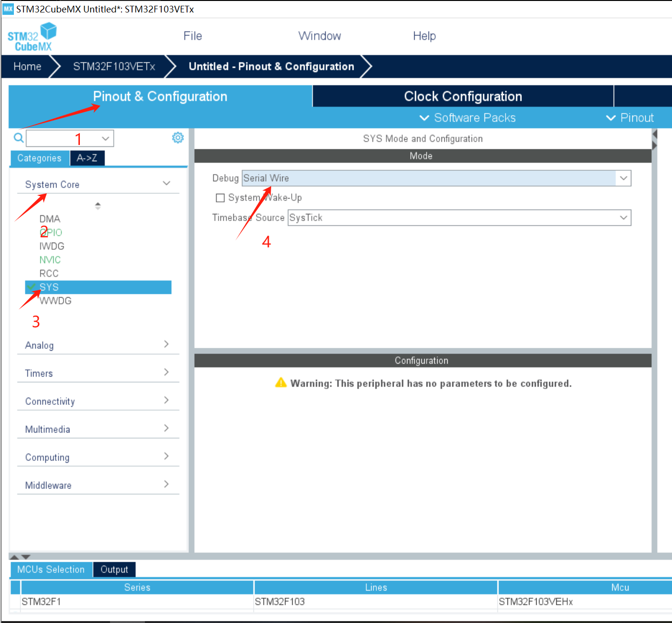Select RCC peripheral
The height and width of the screenshot is (623, 672).
click(x=49, y=273)
